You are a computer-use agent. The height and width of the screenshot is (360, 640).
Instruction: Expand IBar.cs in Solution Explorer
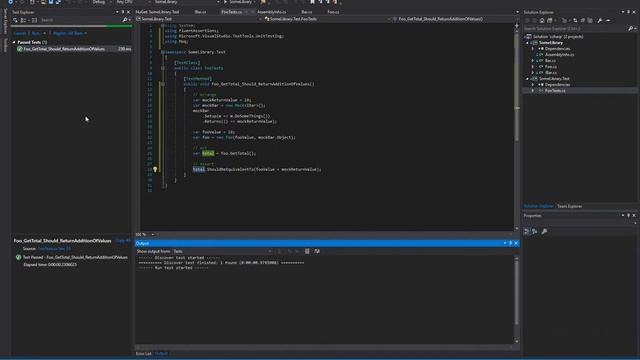point(533,73)
